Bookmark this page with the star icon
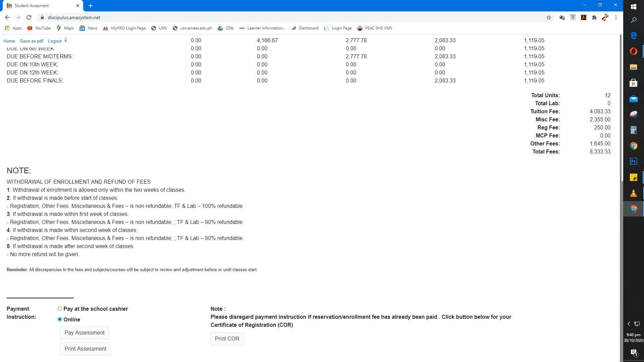 [x=549, y=17]
